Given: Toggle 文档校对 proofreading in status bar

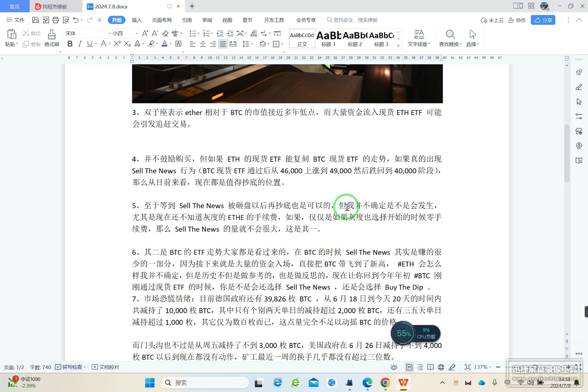Looking at the screenshot, I should 105,367.
